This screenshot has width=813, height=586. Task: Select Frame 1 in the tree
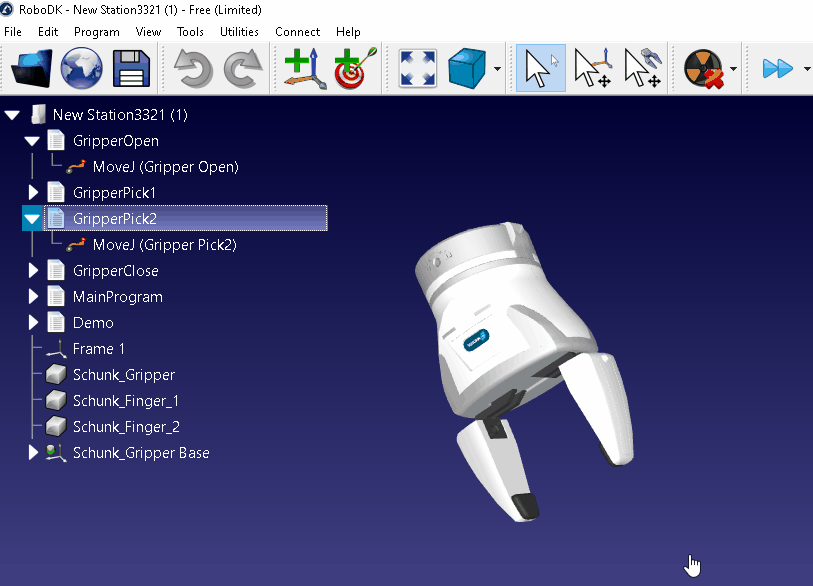tap(99, 348)
